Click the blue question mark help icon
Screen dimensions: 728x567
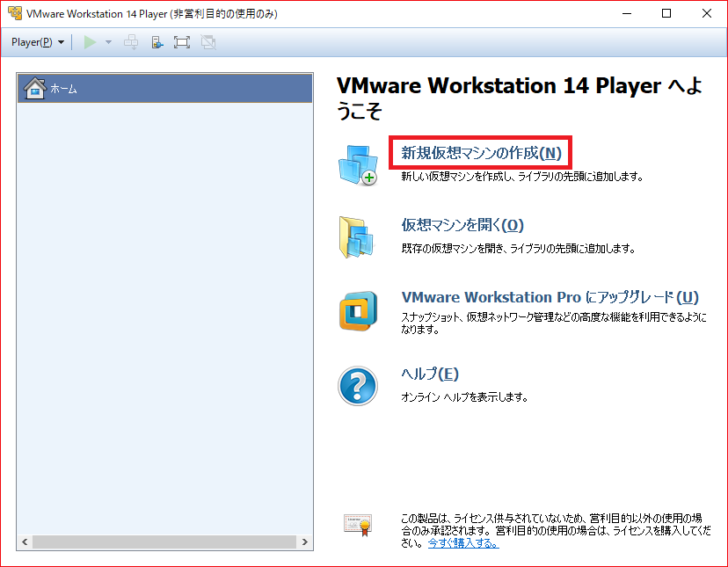click(358, 386)
